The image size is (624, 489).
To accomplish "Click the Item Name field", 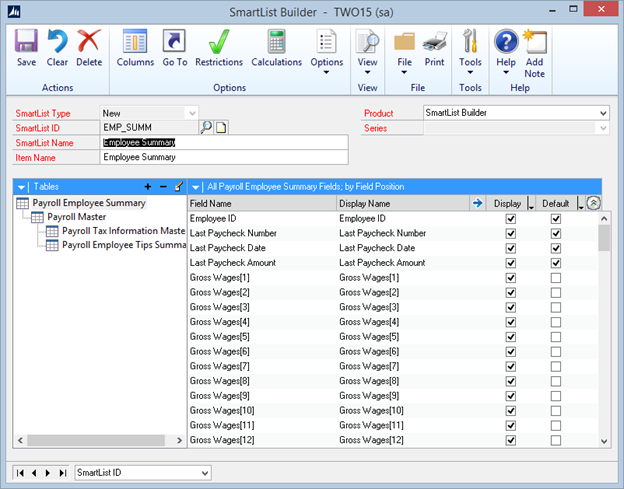I will click(224, 157).
